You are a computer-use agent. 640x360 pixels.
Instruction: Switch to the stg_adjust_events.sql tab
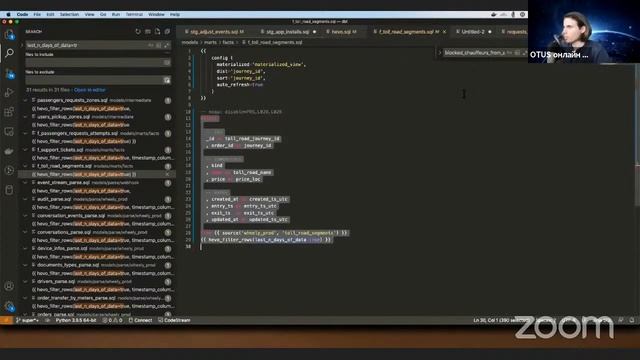click(215, 31)
